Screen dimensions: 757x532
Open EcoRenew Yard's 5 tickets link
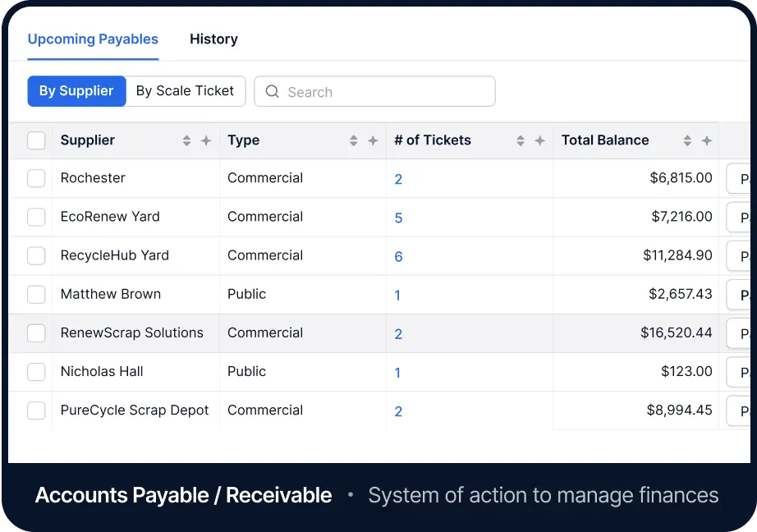398,218
